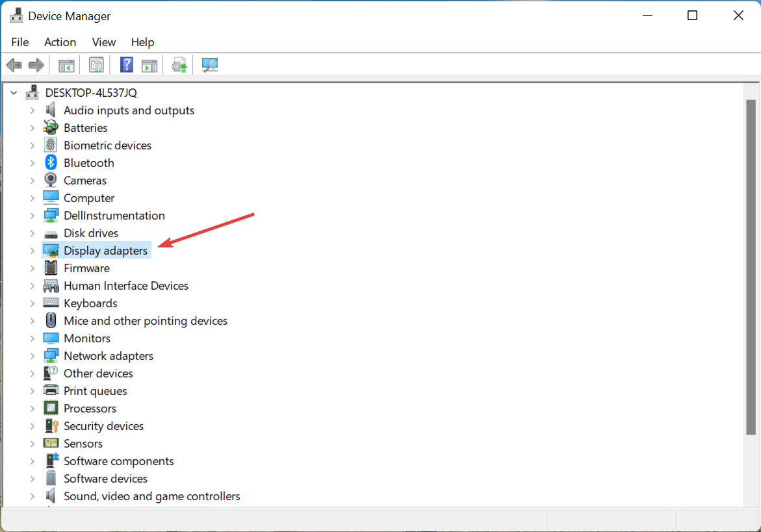Expand the Display adapters node
The width and height of the screenshot is (761, 532).
coord(32,251)
